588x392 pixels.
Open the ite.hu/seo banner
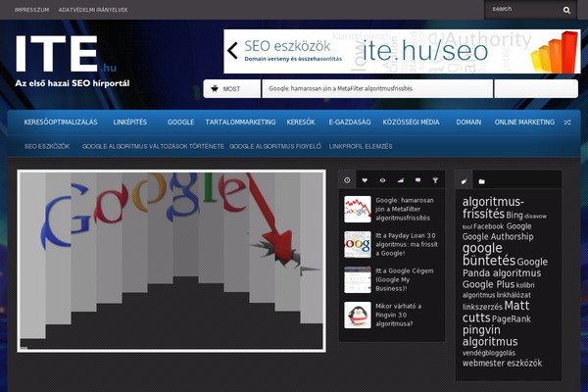[402, 51]
